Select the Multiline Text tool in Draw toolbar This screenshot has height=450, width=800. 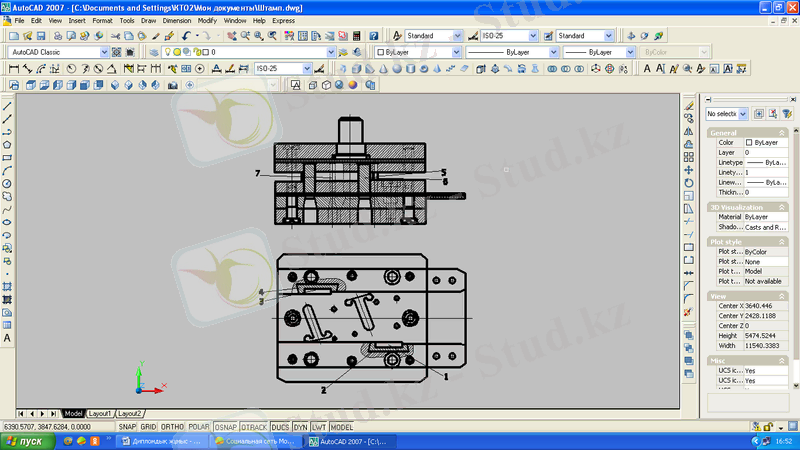[x=7, y=339]
